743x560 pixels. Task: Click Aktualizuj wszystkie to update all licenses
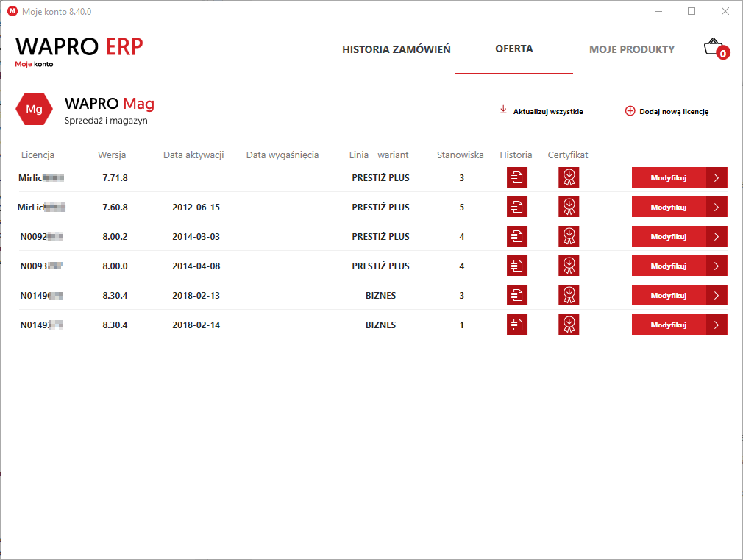(541, 111)
